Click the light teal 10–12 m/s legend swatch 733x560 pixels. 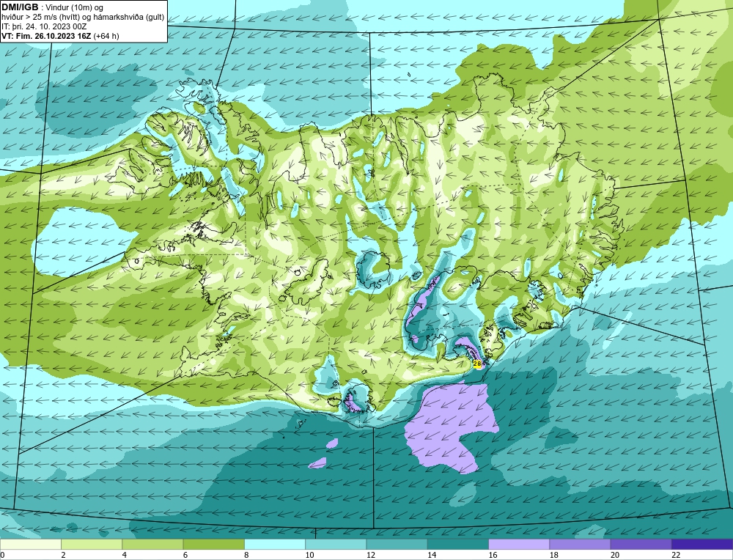coord(336,545)
